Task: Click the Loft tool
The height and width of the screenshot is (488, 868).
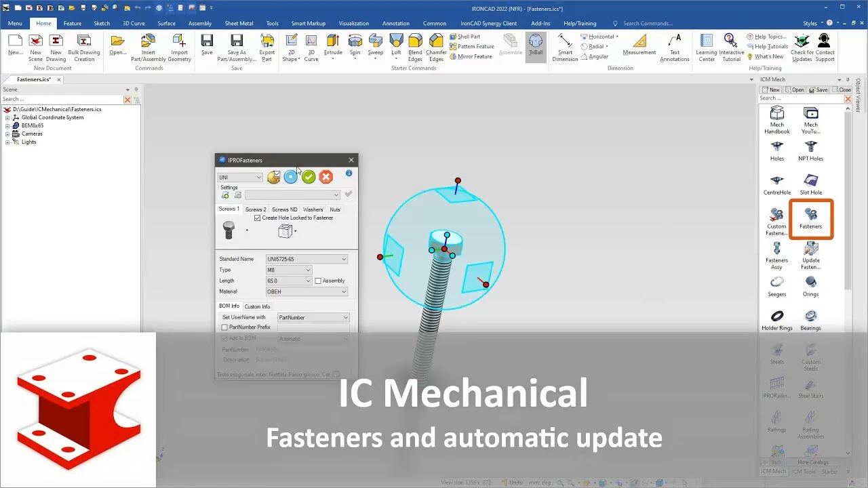Action: (x=396, y=47)
